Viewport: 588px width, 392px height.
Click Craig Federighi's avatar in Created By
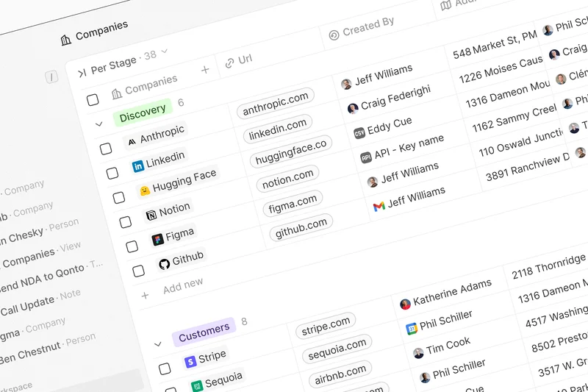click(x=353, y=109)
